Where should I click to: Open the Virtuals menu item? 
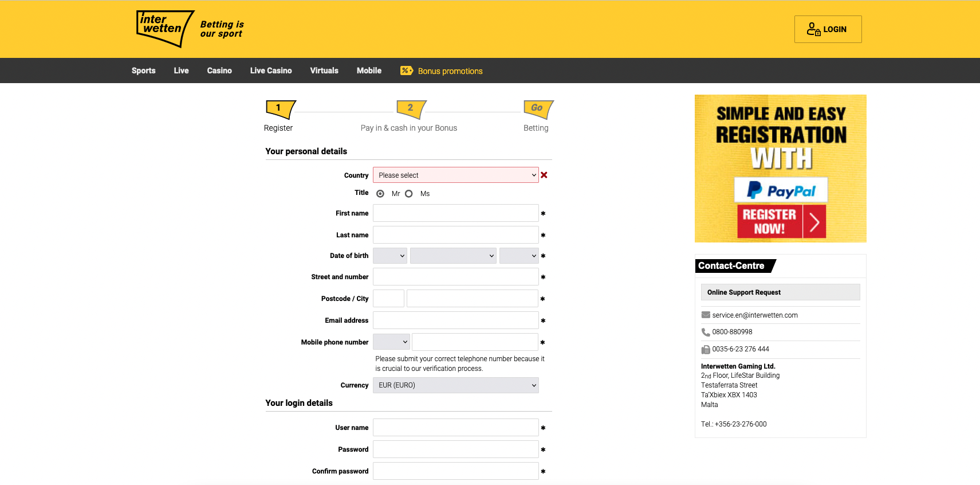(324, 71)
